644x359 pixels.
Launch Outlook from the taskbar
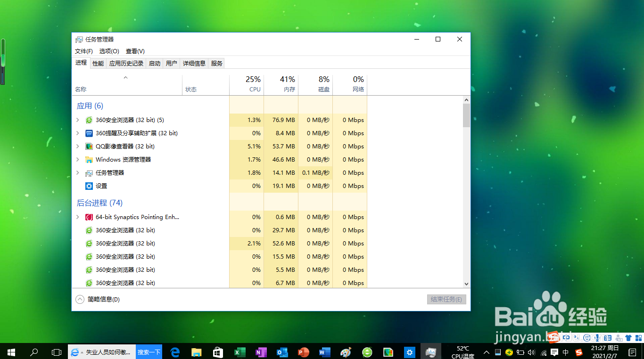(x=282, y=352)
